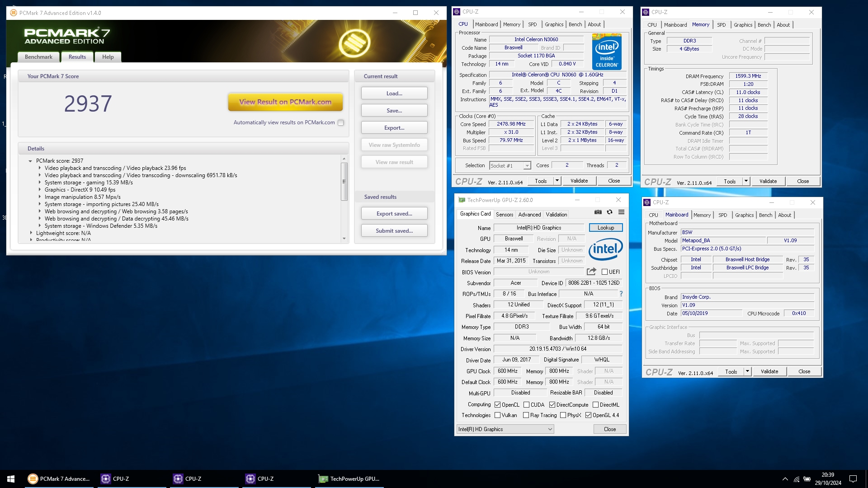Click the GPU Name field Intel(R) HD Graphics

coord(539,228)
